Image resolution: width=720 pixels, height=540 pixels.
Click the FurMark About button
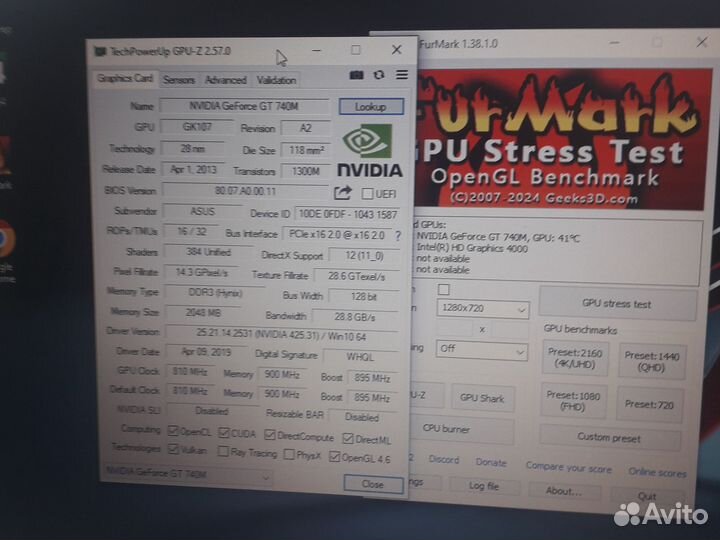563,491
